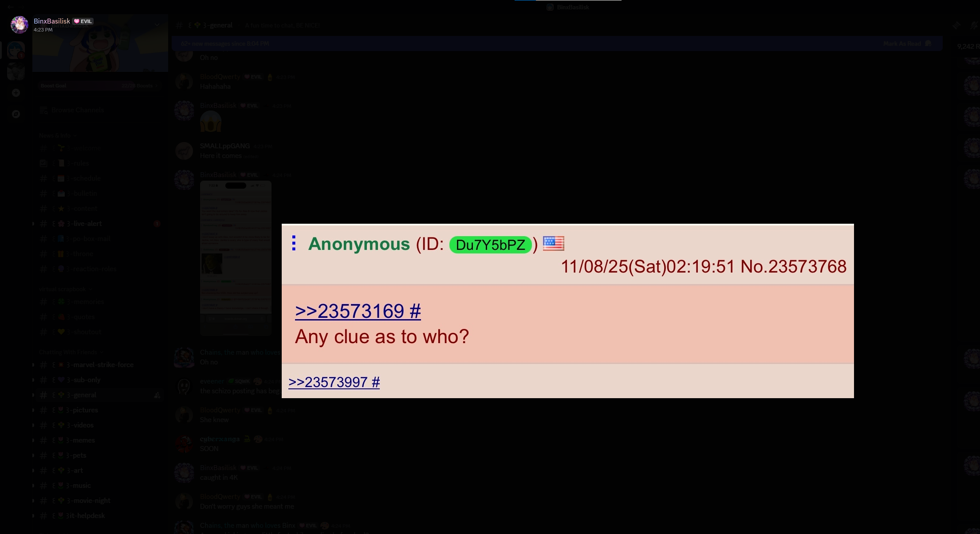Click the BinxBasilisk avatar at top left
Viewport: 980px width, 534px height.
(19, 25)
